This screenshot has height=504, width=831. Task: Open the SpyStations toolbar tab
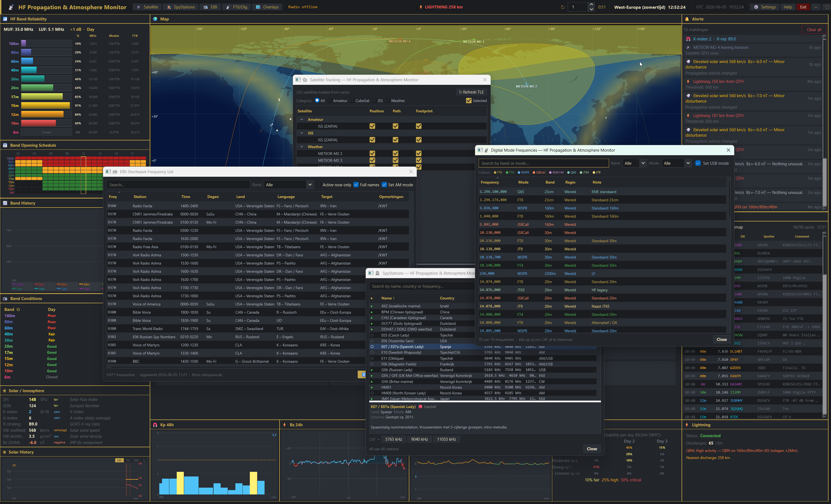tap(181, 7)
